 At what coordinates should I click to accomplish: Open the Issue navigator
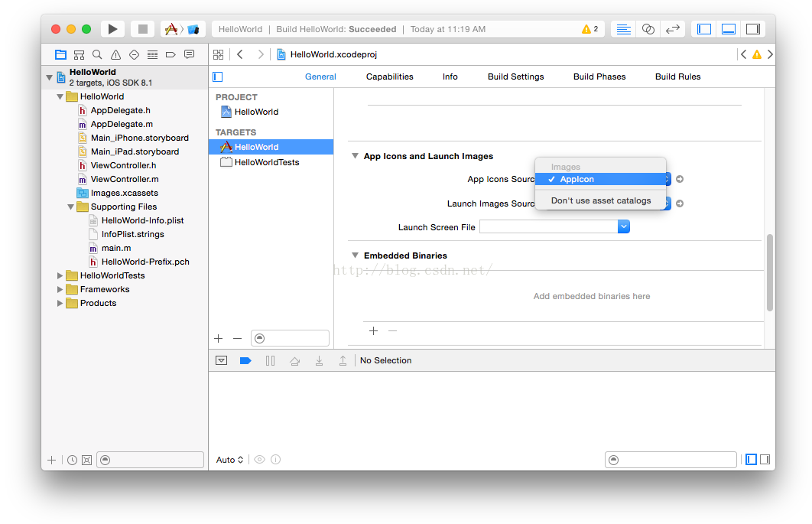coord(115,54)
